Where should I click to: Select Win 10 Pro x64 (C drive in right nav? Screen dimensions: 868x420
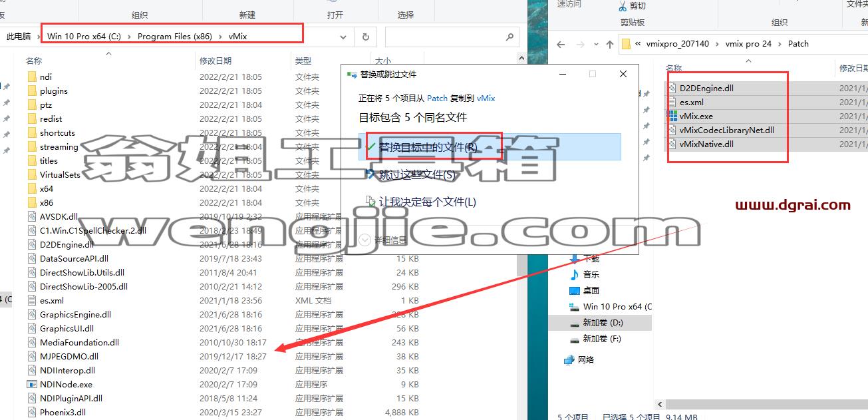(x=611, y=307)
